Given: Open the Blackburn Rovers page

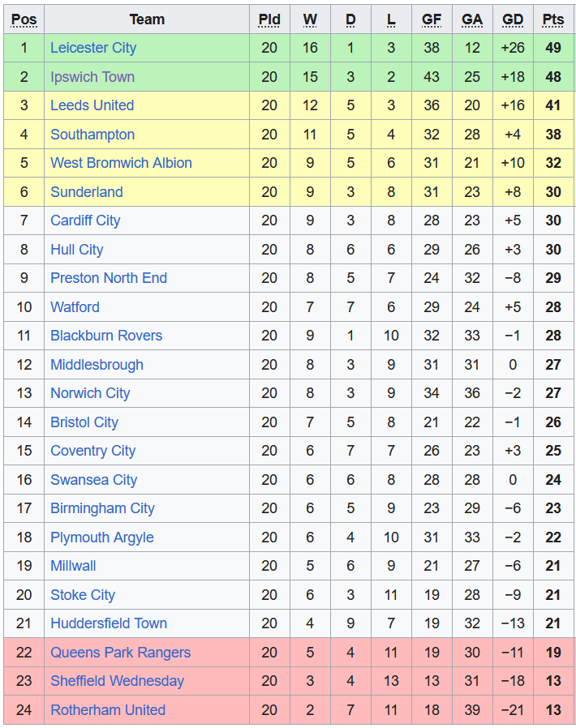Looking at the screenshot, I should point(105,336).
